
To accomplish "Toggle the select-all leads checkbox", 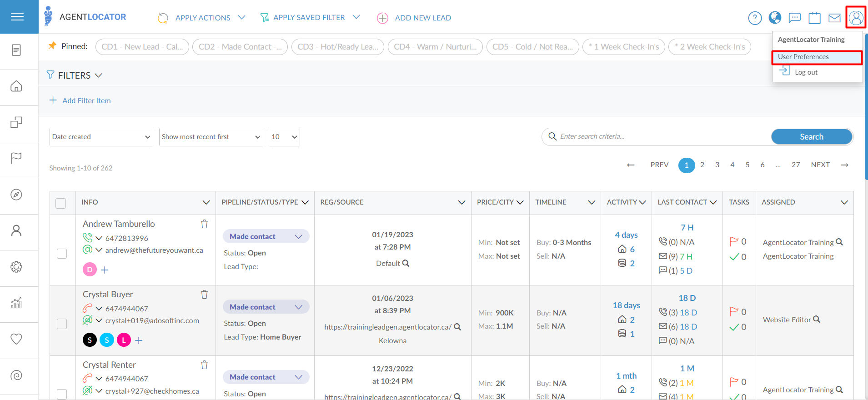I will click(x=61, y=203).
